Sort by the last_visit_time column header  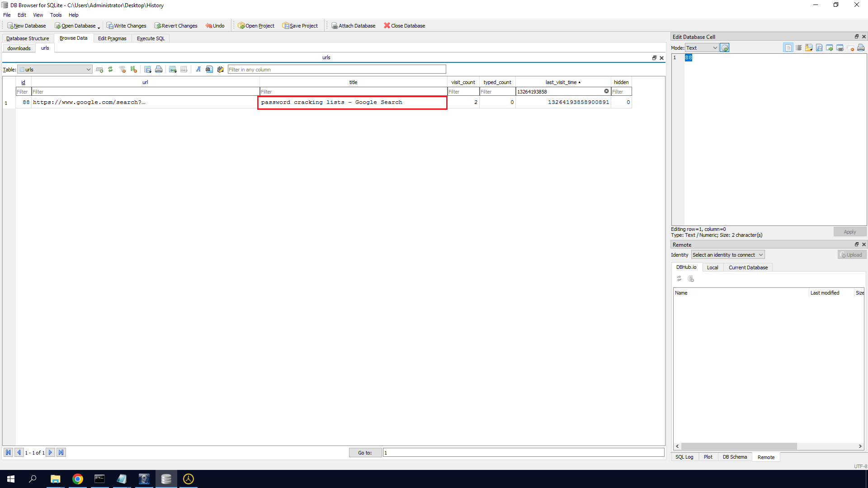pyautogui.click(x=563, y=82)
